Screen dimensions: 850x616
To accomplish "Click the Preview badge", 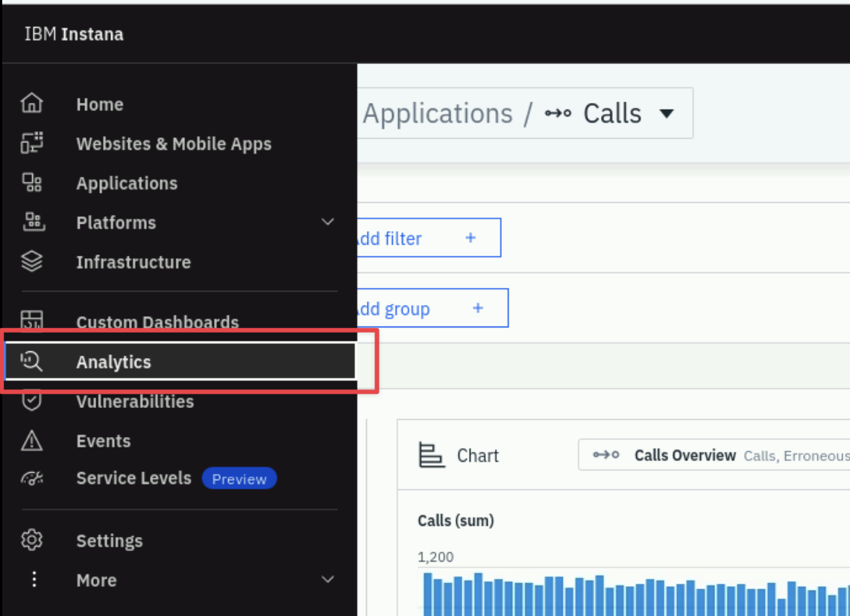I will [x=239, y=479].
